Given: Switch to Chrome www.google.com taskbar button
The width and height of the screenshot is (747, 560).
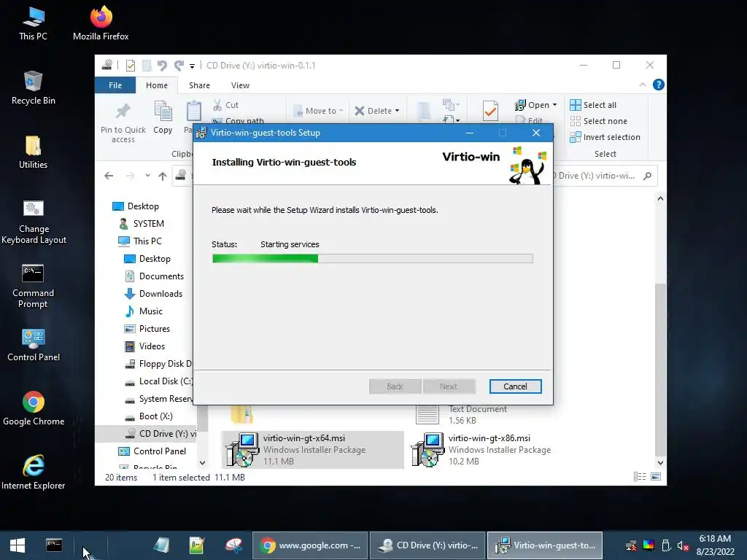Looking at the screenshot, I should click(309, 545).
